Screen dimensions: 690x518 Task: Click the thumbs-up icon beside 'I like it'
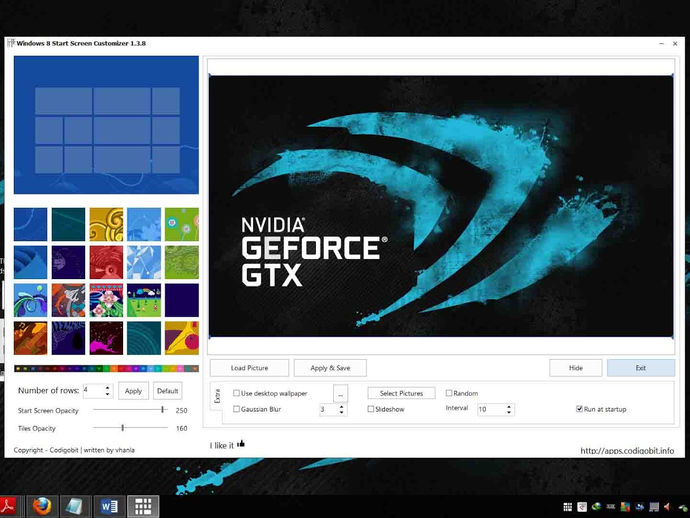(x=241, y=444)
